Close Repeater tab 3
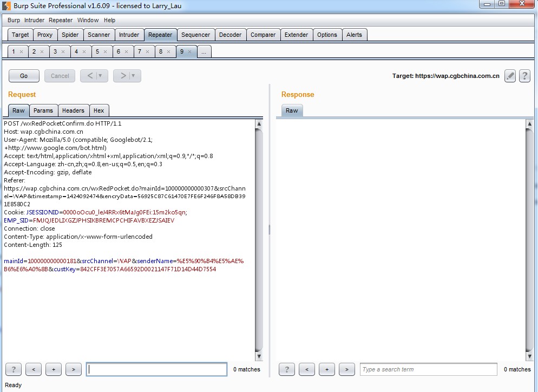This screenshot has height=392, width=538. click(63, 52)
